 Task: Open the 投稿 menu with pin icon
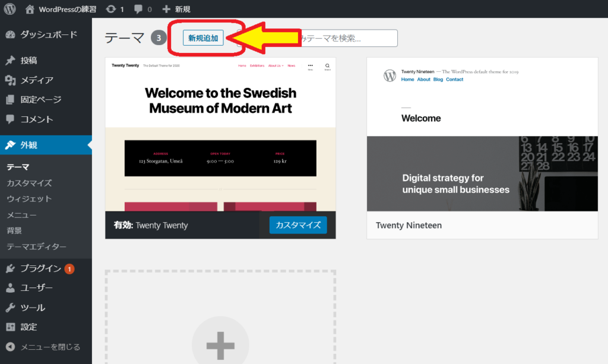[x=28, y=61]
